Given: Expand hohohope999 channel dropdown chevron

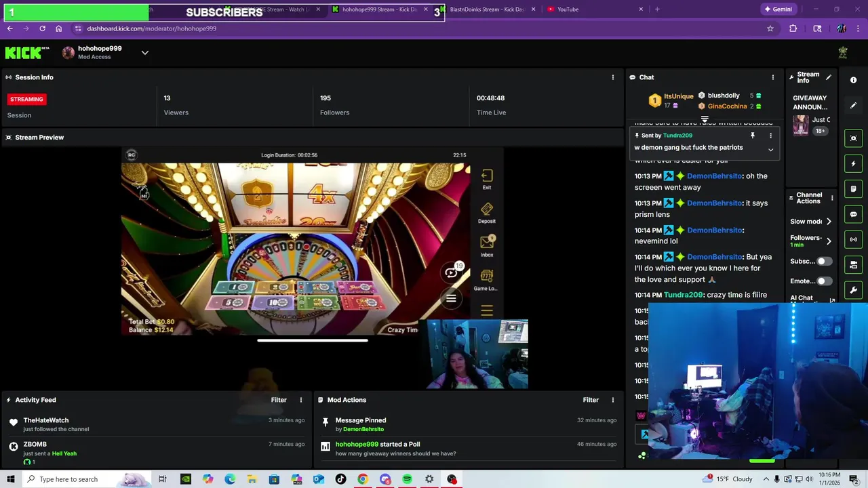Looking at the screenshot, I should pos(144,53).
